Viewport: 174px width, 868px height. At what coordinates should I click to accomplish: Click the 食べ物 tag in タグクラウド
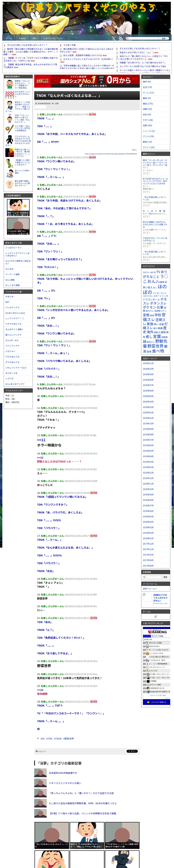coord(158,351)
